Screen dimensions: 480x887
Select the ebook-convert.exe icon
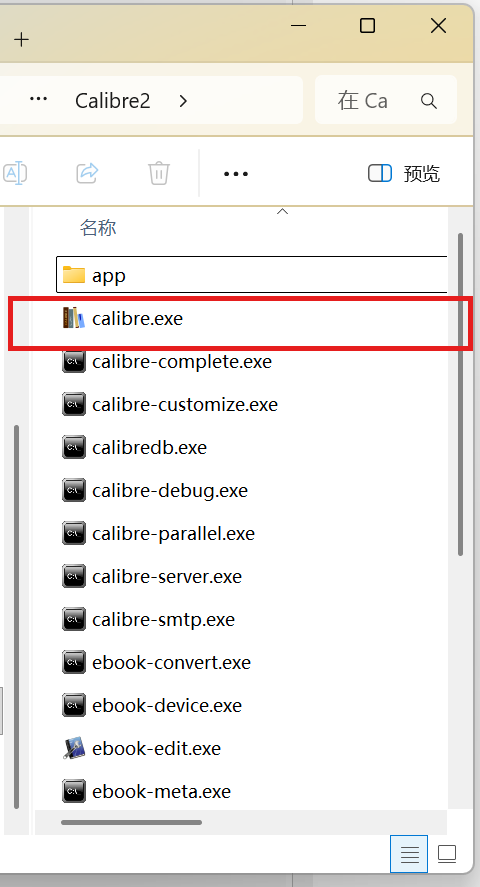73,662
